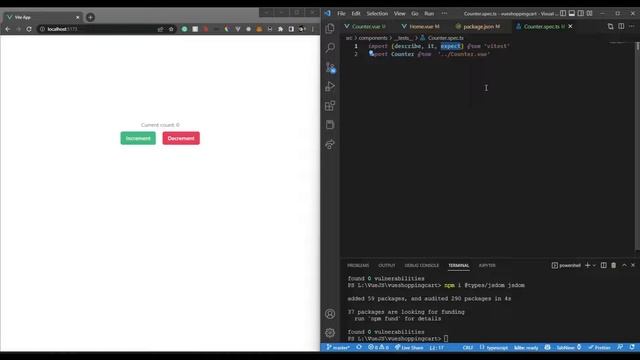Image resolution: width=640 pixels, height=360 pixels.
Task: Open notifications bell in VS Code status bar
Action: (x=632, y=347)
